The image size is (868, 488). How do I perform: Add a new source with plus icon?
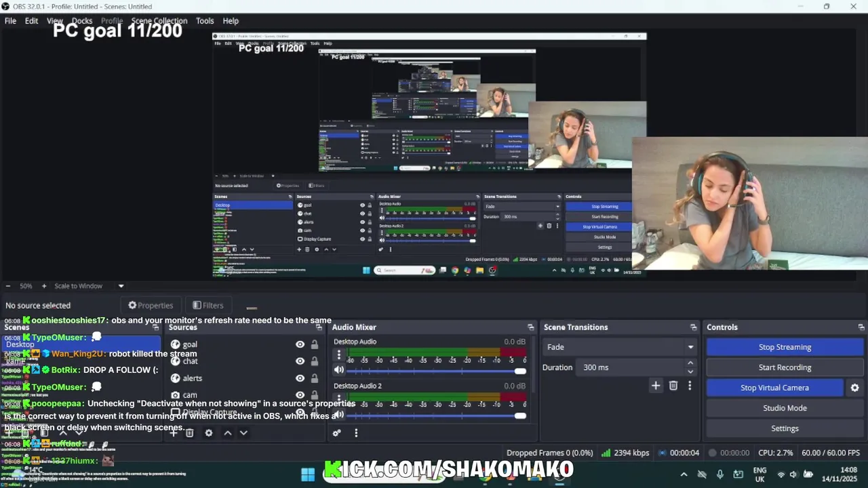[x=174, y=433]
